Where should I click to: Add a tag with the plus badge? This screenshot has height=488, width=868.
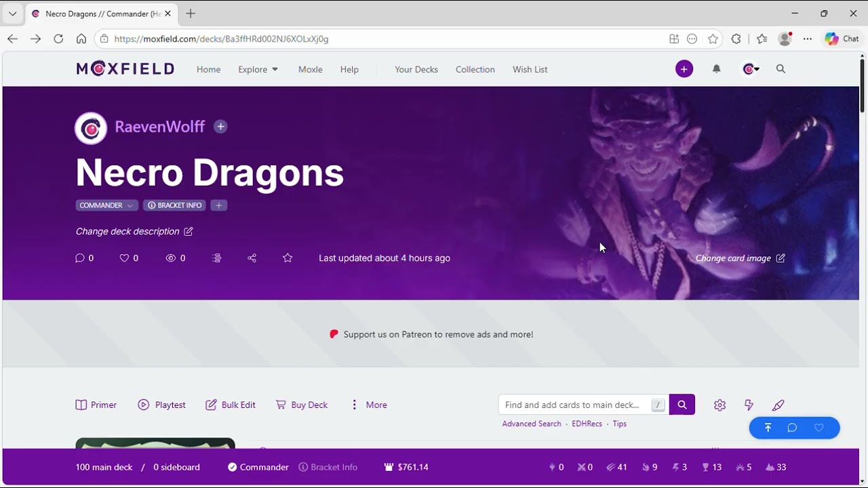coord(218,205)
